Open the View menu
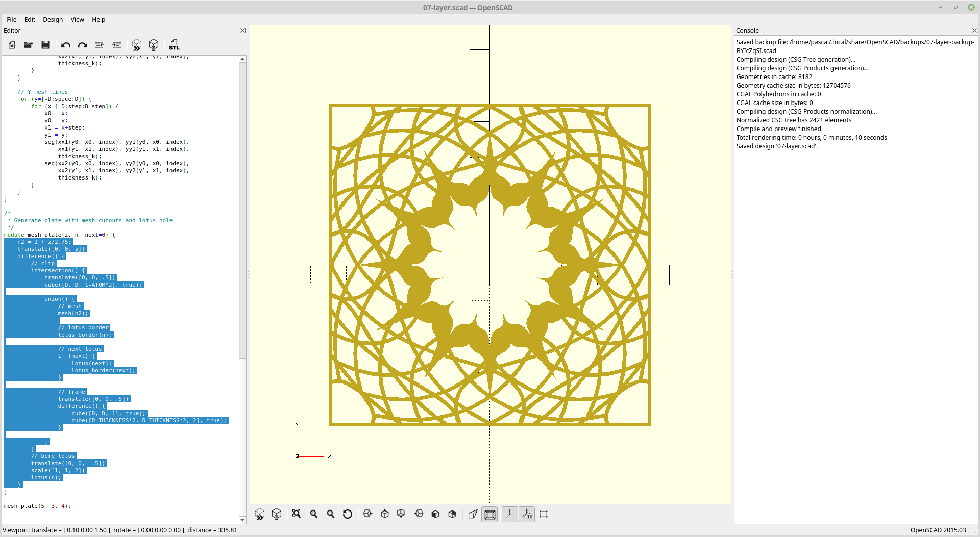The width and height of the screenshot is (980, 537). (x=77, y=20)
